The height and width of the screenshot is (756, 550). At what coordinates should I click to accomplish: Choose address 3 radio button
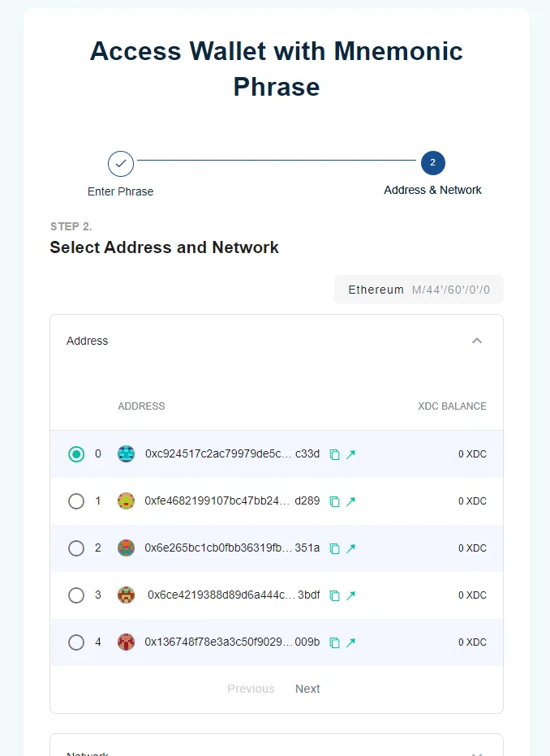[x=76, y=595]
